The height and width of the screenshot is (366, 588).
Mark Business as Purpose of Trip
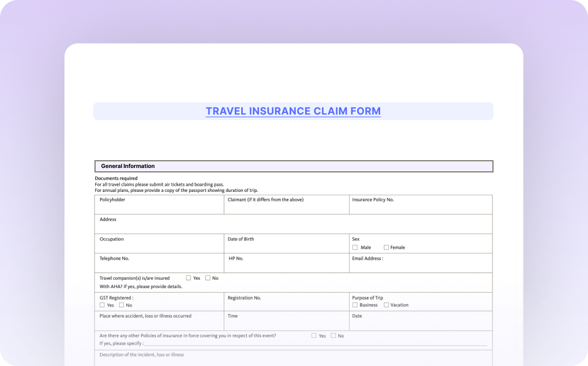point(355,305)
